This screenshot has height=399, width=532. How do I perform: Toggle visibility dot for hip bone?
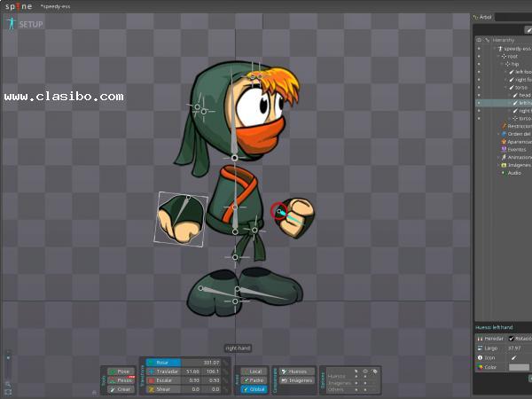[x=479, y=64]
